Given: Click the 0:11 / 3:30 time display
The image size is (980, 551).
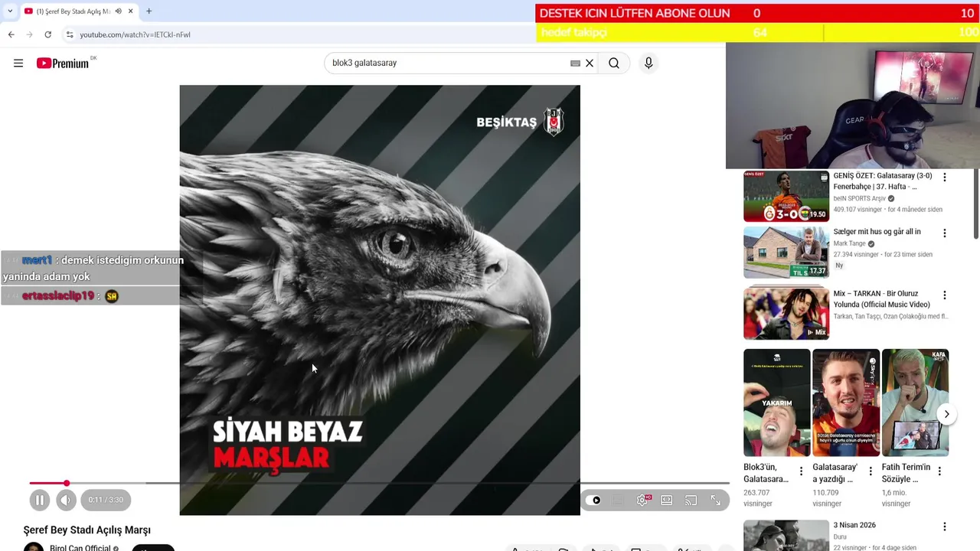Looking at the screenshot, I should [x=106, y=500].
